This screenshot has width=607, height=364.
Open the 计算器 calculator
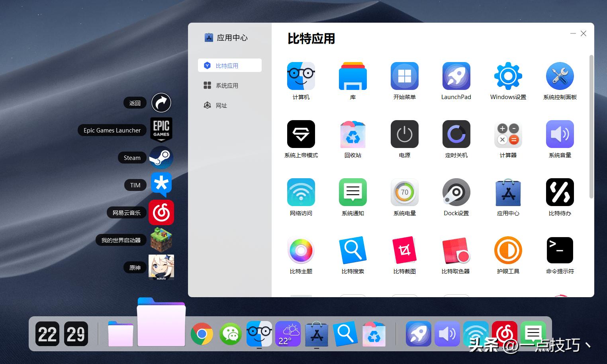[508, 134]
